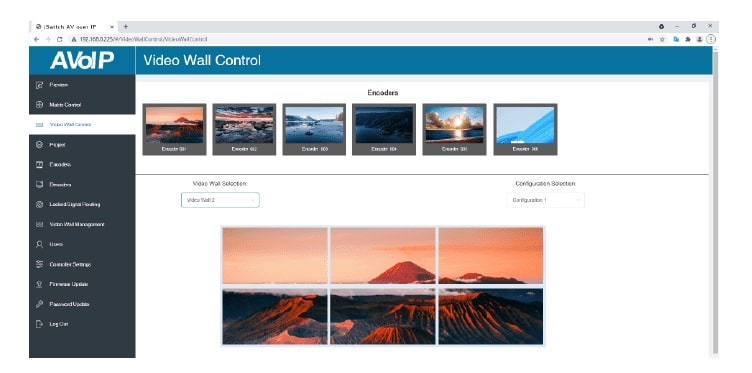Open the Users sidebar icon

click(x=40, y=244)
